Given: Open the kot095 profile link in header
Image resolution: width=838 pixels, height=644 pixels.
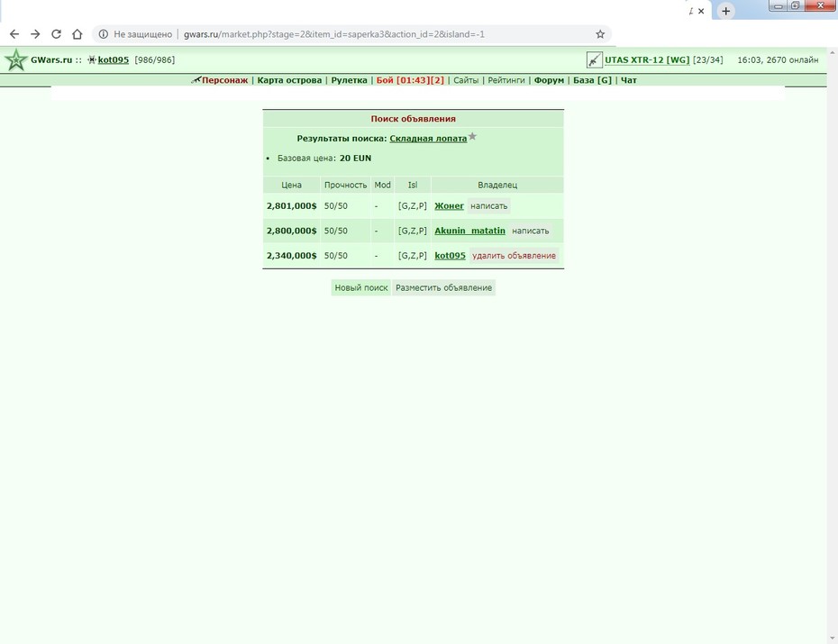Looking at the screenshot, I should [x=114, y=59].
